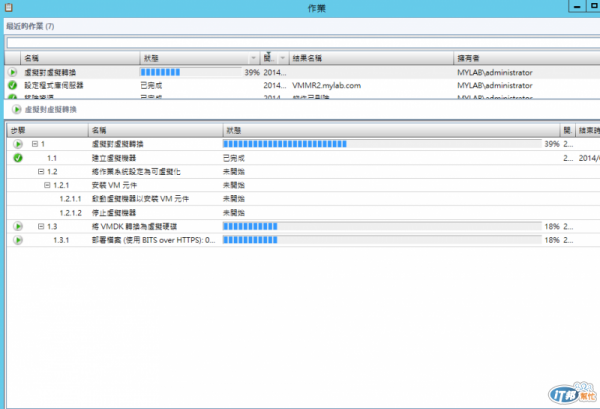Click step number 1.2.1.1 cell

click(70, 199)
